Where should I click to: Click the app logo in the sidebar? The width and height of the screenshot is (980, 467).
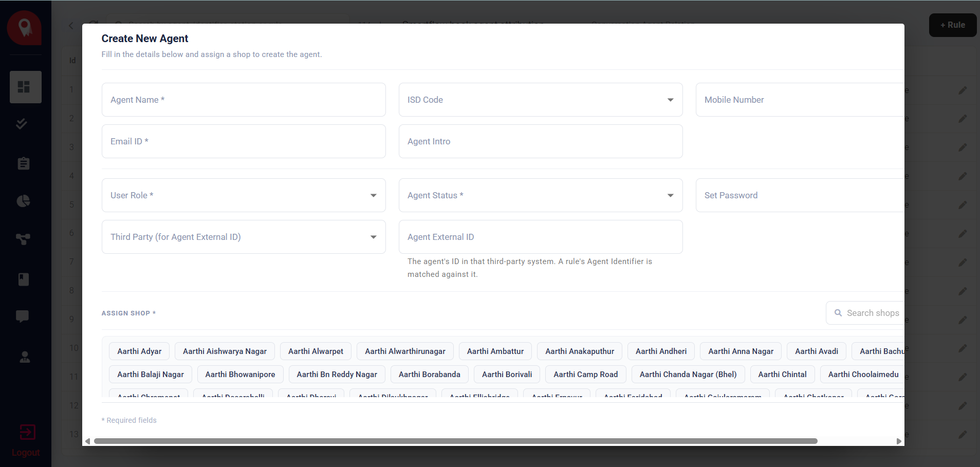point(24,28)
